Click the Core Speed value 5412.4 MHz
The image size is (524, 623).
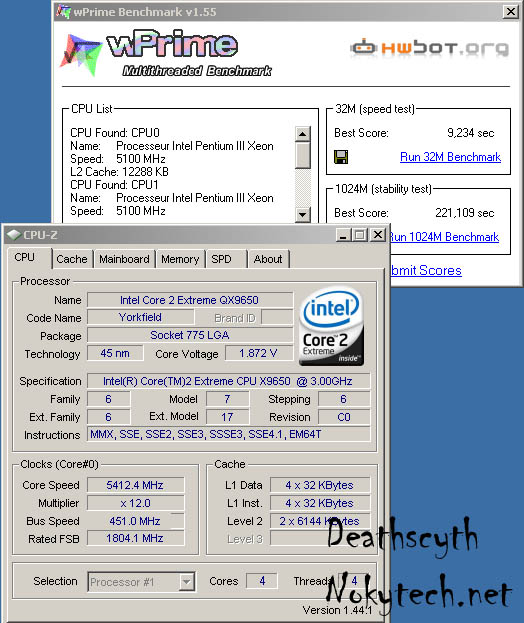[x=135, y=485]
